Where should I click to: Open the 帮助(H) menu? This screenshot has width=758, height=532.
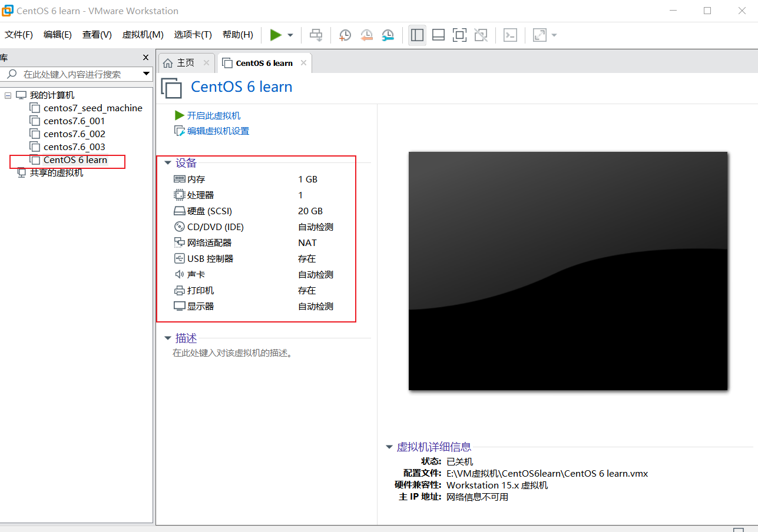coord(238,35)
